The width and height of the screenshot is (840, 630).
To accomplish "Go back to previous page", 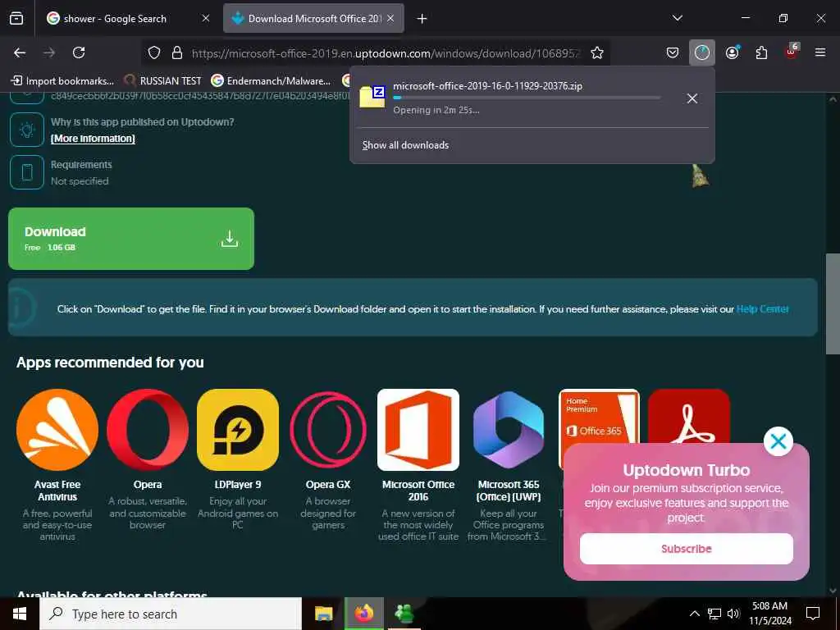I will [x=20, y=52].
